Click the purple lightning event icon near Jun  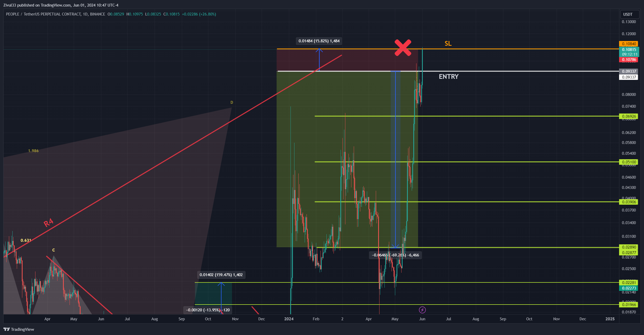[x=422, y=310]
